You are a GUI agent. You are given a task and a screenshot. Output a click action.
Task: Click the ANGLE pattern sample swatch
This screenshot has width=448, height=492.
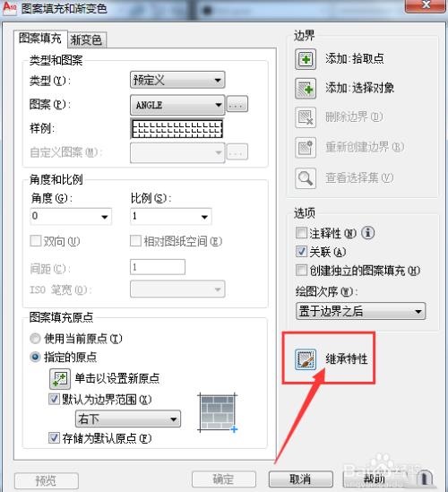point(177,129)
